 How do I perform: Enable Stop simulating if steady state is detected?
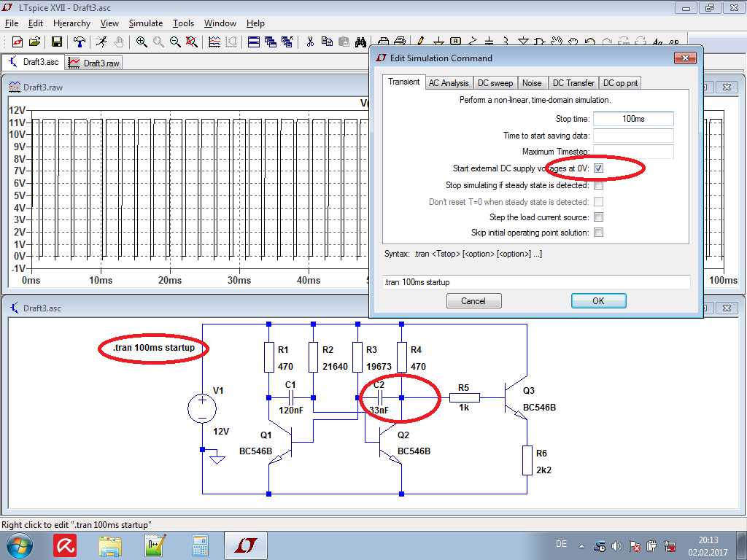(599, 185)
